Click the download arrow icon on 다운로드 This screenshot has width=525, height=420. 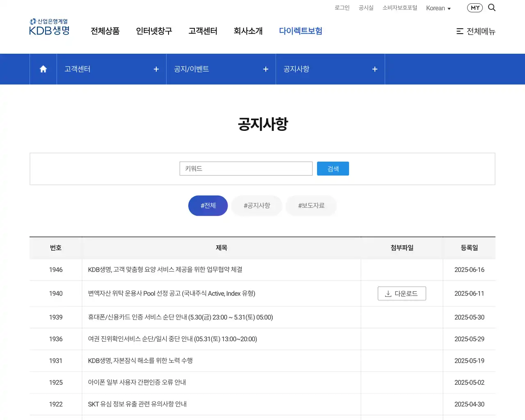coord(387,293)
